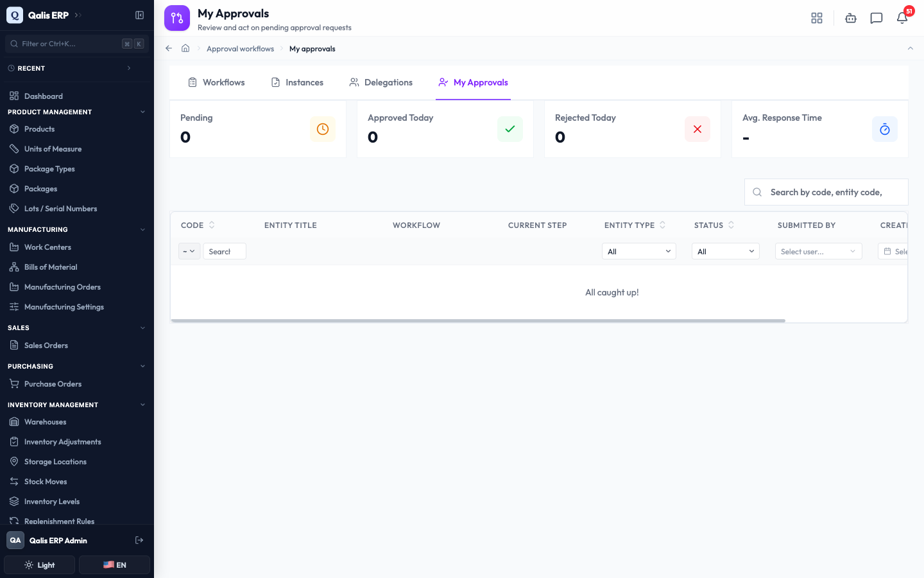Log out using the sign-out icon
This screenshot has height=578, width=924.
(139, 540)
